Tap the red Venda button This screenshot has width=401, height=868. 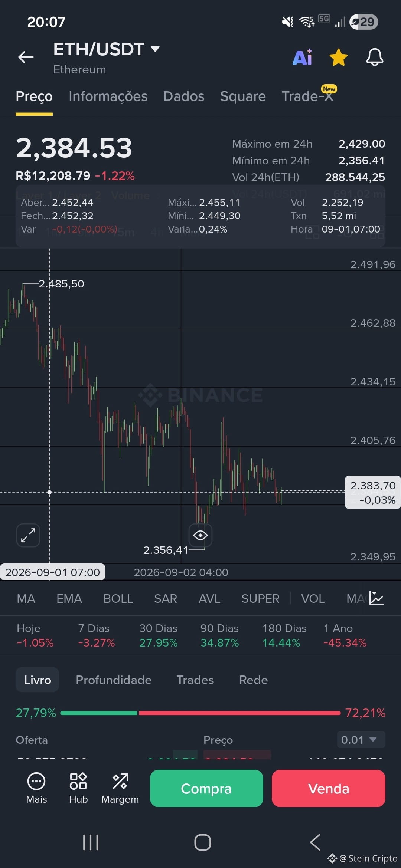tap(329, 788)
